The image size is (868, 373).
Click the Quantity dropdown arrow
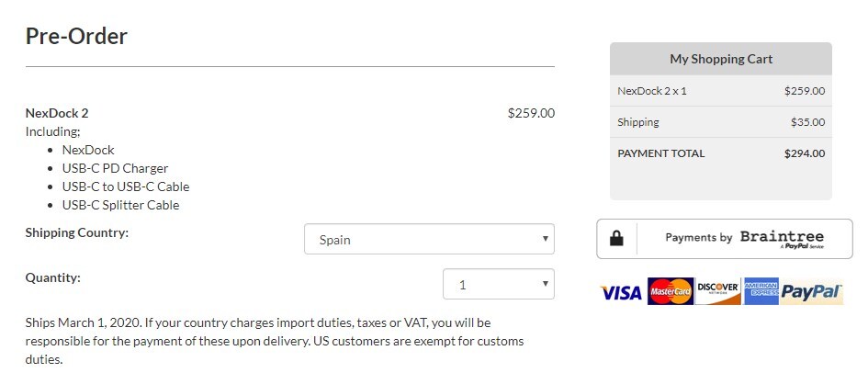[x=546, y=284]
